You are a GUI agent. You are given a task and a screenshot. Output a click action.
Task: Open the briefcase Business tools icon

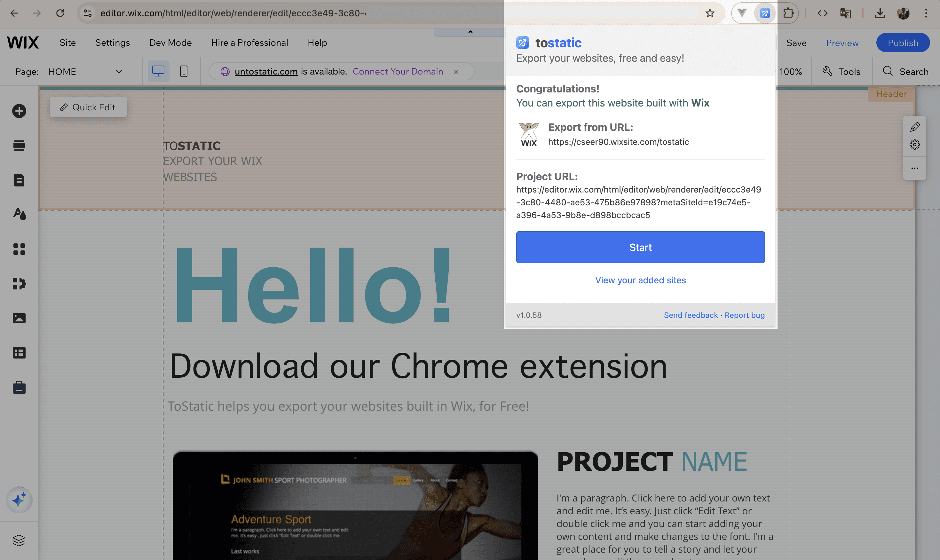point(19,388)
